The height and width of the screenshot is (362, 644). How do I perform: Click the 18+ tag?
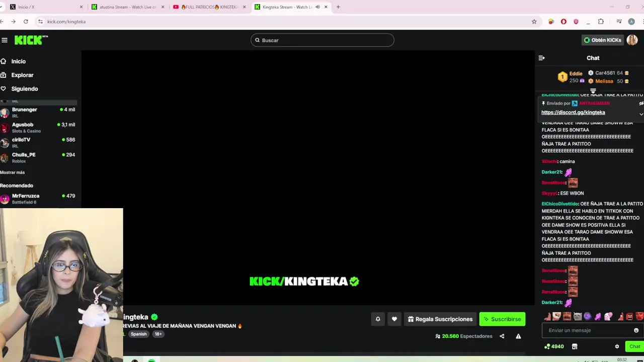click(x=158, y=334)
